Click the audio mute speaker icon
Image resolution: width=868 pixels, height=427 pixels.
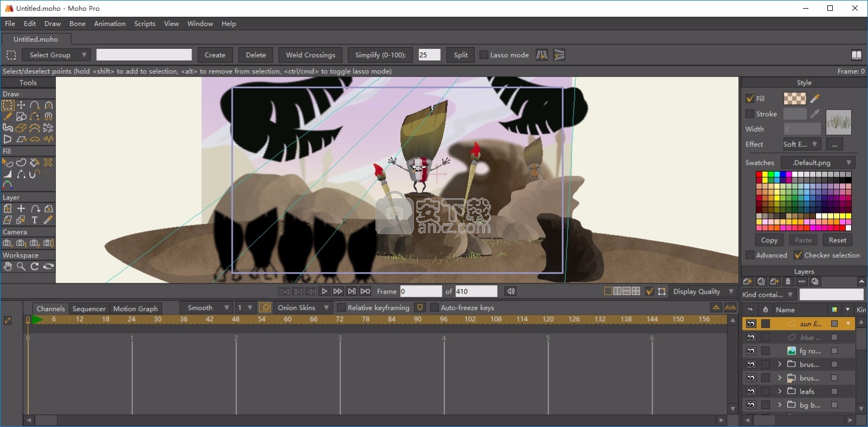click(x=510, y=292)
